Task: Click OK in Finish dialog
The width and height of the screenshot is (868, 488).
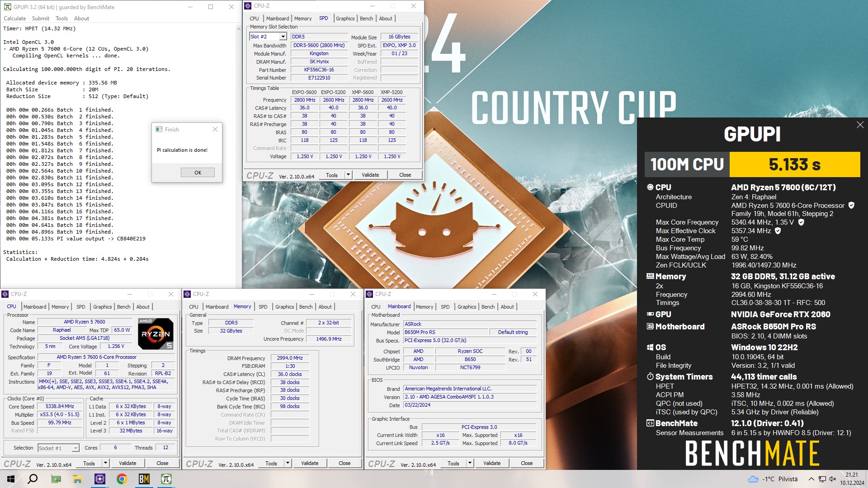Action: click(x=198, y=173)
